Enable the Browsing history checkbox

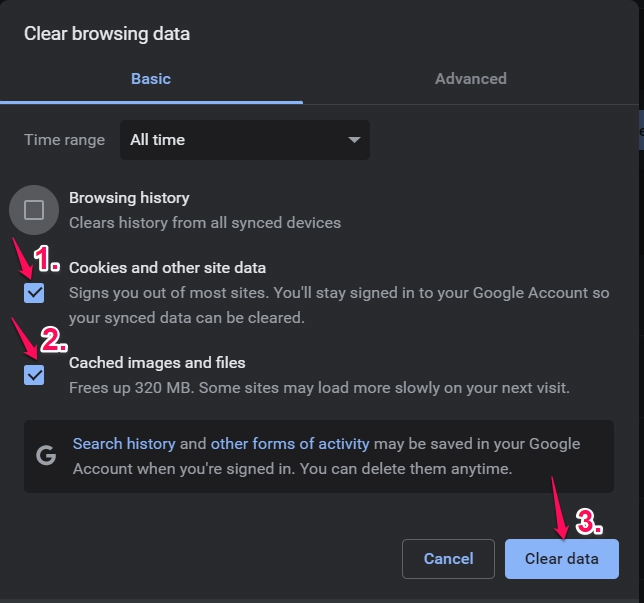pos(34,210)
